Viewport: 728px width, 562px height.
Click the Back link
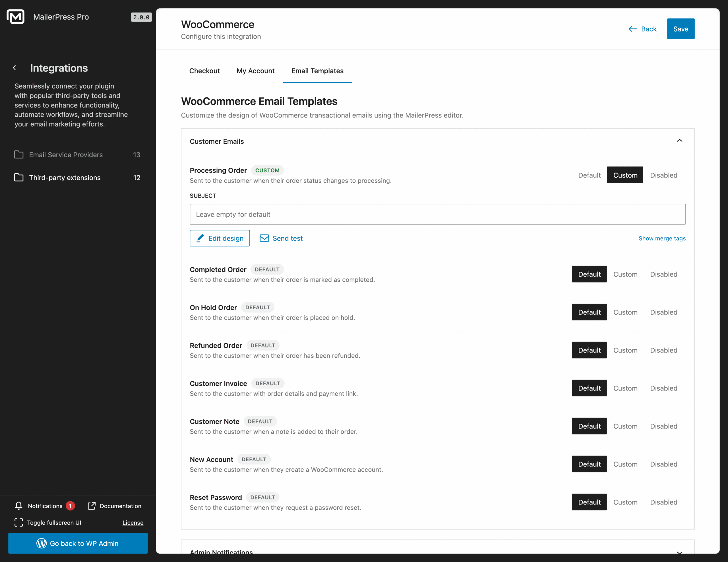pyautogui.click(x=642, y=29)
